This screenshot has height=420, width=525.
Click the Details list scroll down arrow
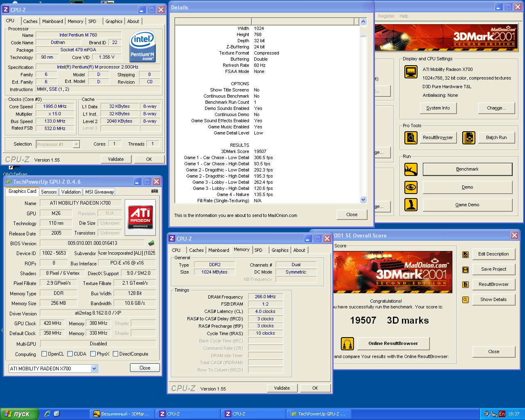tap(363, 200)
